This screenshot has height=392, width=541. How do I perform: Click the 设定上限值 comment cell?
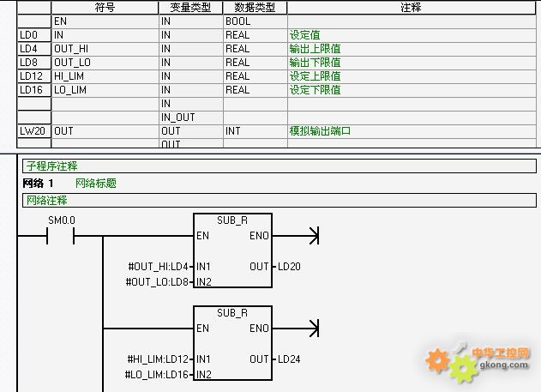click(412, 76)
